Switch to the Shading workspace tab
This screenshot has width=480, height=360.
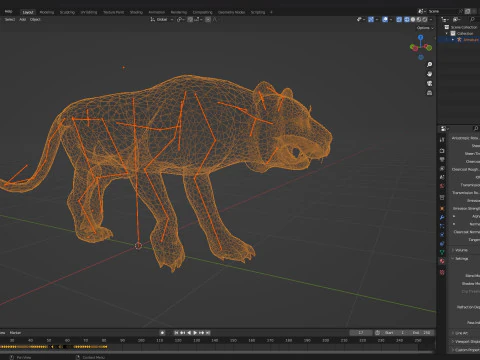(136, 12)
